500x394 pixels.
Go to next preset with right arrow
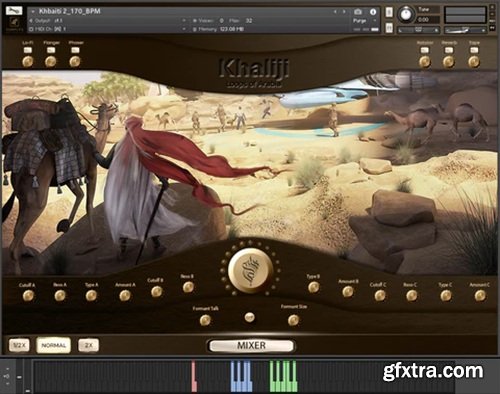pyautogui.click(x=344, y=12)
